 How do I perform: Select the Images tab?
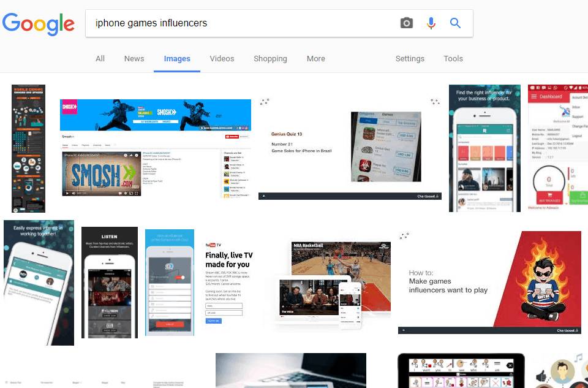177,59
